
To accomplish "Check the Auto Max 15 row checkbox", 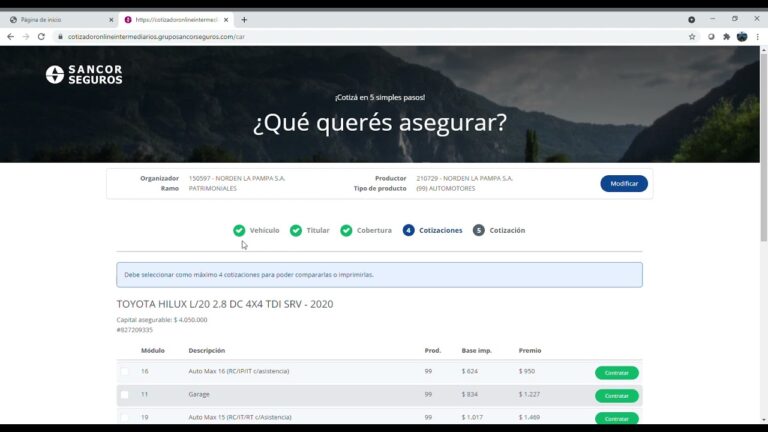I will tap(124, 418).
